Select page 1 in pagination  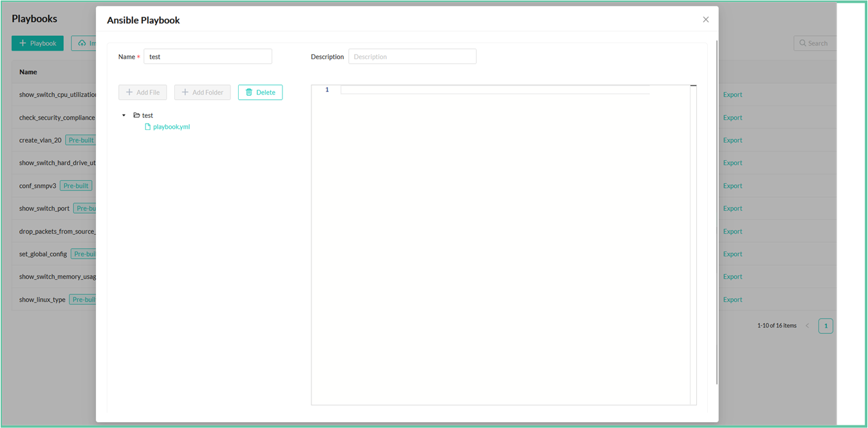coord(825,326)
